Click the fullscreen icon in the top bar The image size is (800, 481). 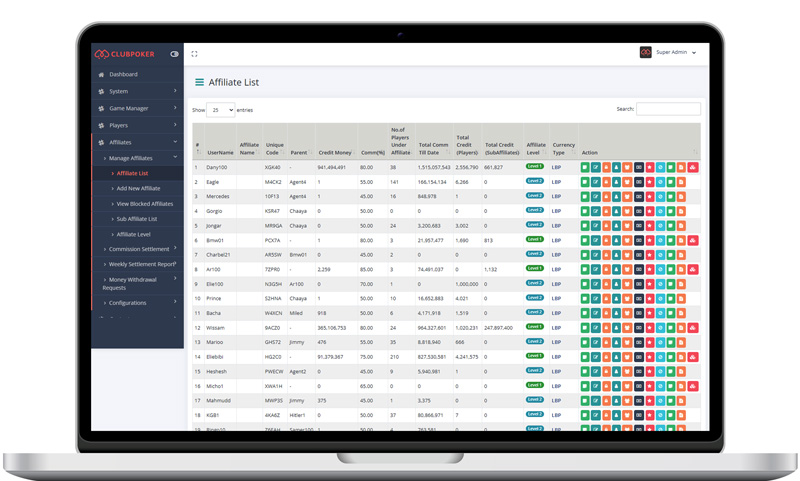pyautogui.click(x=194, y=54)
